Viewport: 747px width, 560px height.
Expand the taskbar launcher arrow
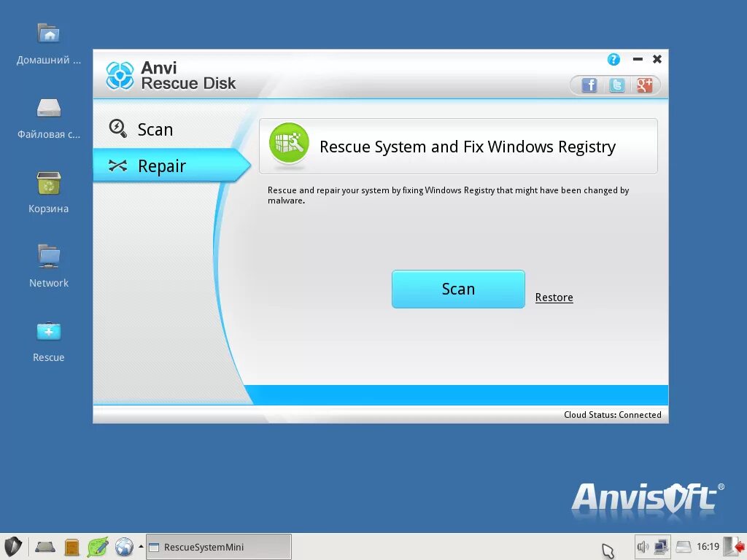(x=141, y=546)
